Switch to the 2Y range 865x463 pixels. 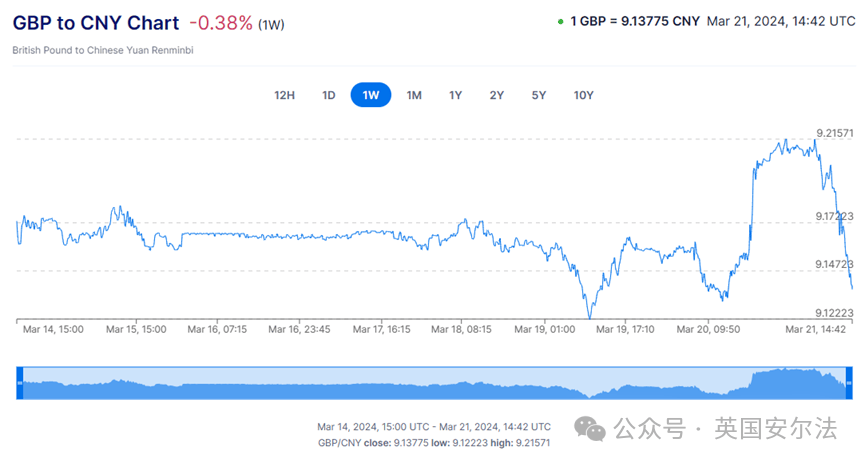click(x=497, y=95)
